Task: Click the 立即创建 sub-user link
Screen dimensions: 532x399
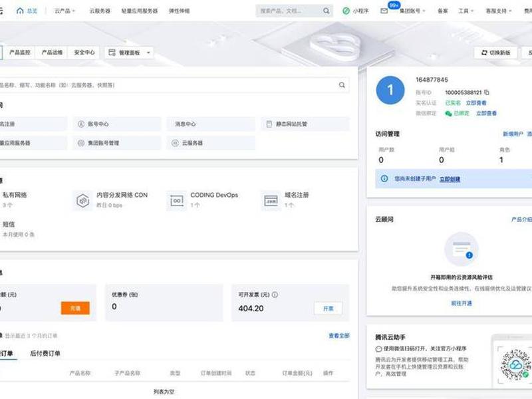Action: (x=450, y=179)
